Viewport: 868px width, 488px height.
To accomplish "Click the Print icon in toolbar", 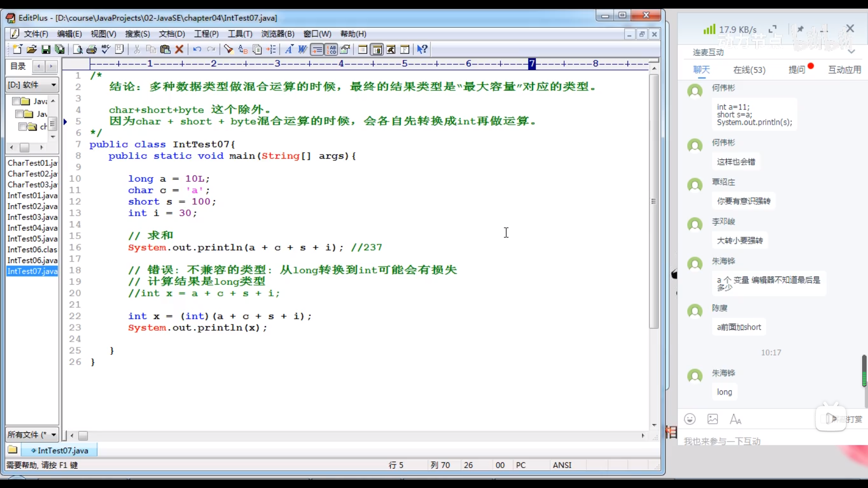I will 91,49.
